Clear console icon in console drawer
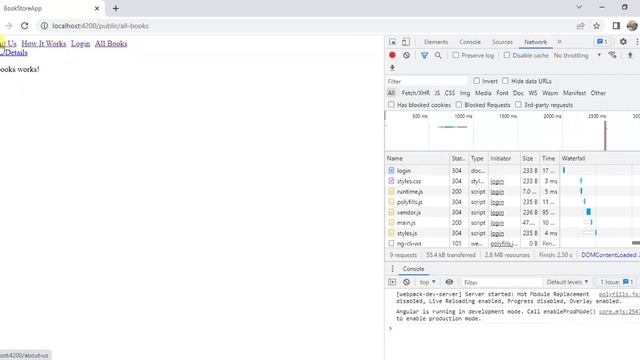Screen dimensions: 640x360 tap(407, 282)
